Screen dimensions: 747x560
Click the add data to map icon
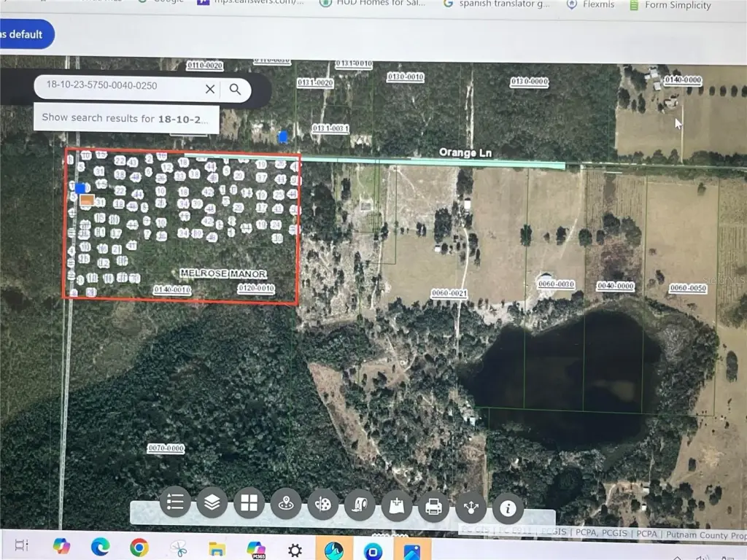tap(397, 505)
